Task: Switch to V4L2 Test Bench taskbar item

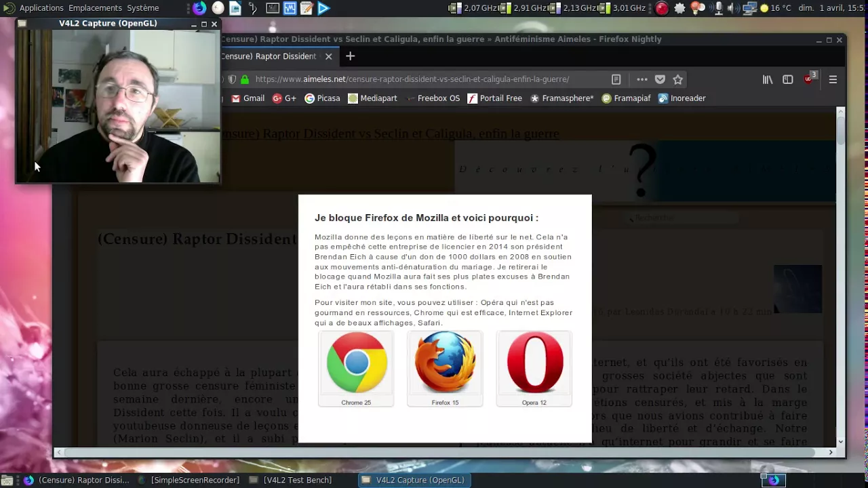Action: point(290,480)
